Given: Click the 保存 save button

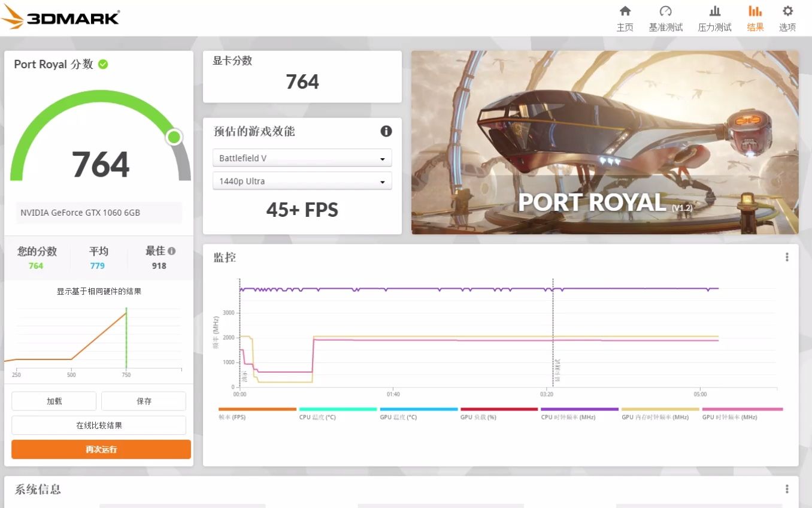Looking at the screenshot, I should 144,401.
